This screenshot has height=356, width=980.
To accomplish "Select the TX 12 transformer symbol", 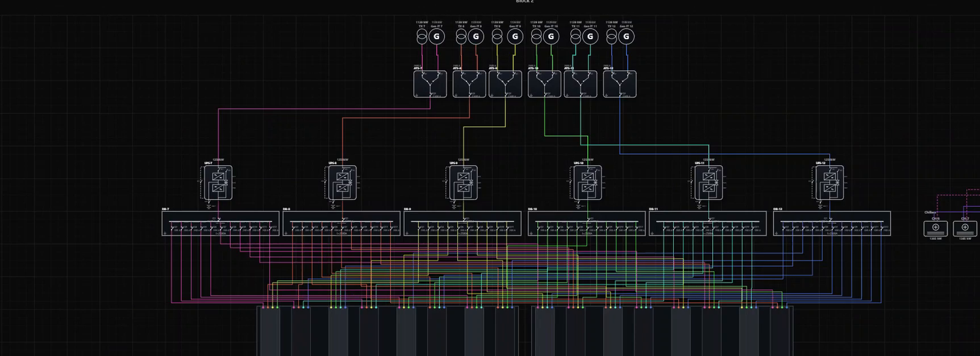I will tap(611, 37).
